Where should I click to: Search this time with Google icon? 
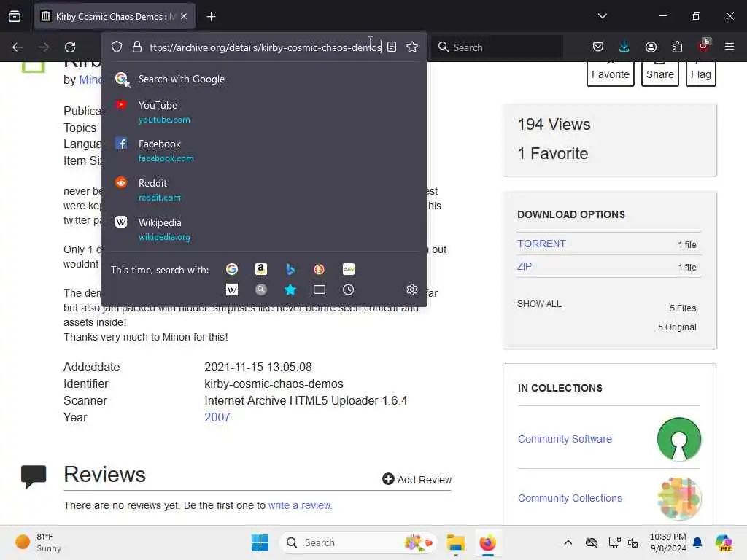point(232,270)
